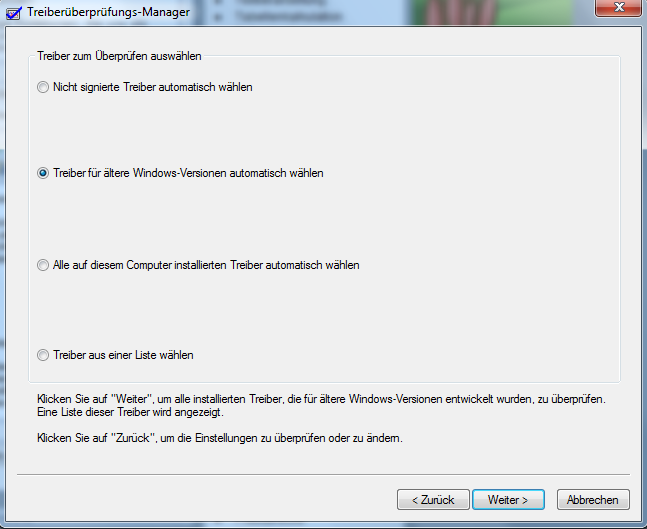Close the Treiberüberprüfungs-Manager window

[619, 7]
